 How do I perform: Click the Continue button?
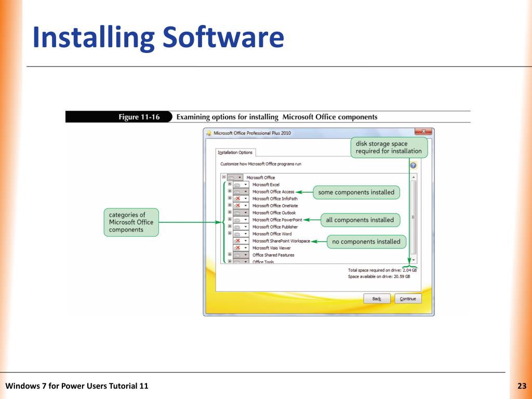tap(408, 299)
